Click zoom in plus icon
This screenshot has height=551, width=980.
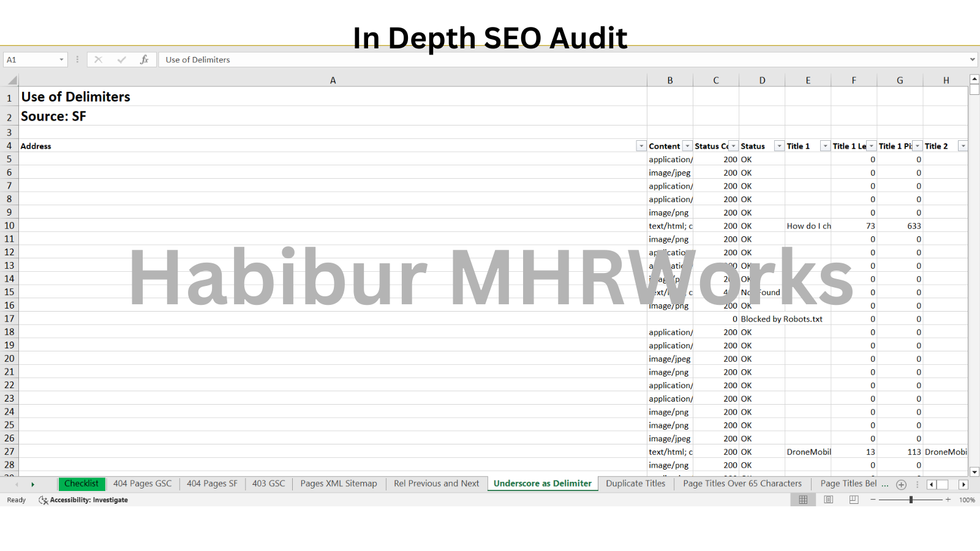(x=948, y=500)
